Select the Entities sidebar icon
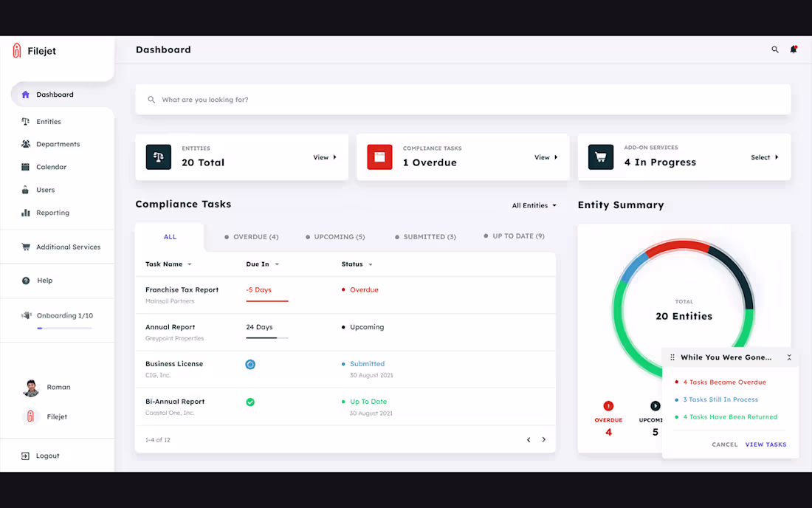 coord(25,121)
